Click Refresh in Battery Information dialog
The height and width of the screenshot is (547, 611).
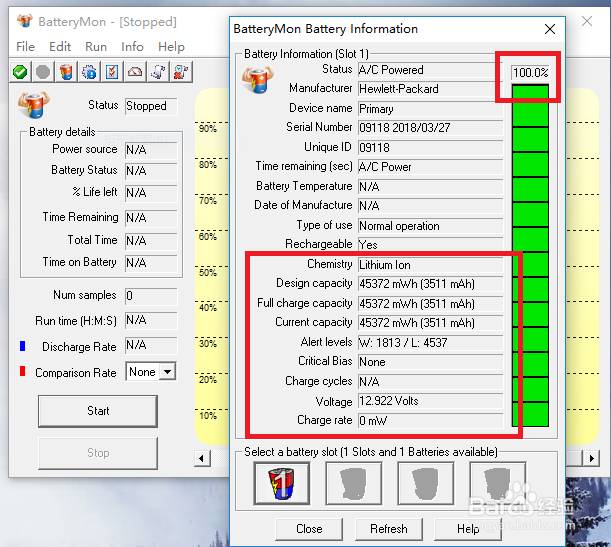click(x=389, y=529)
